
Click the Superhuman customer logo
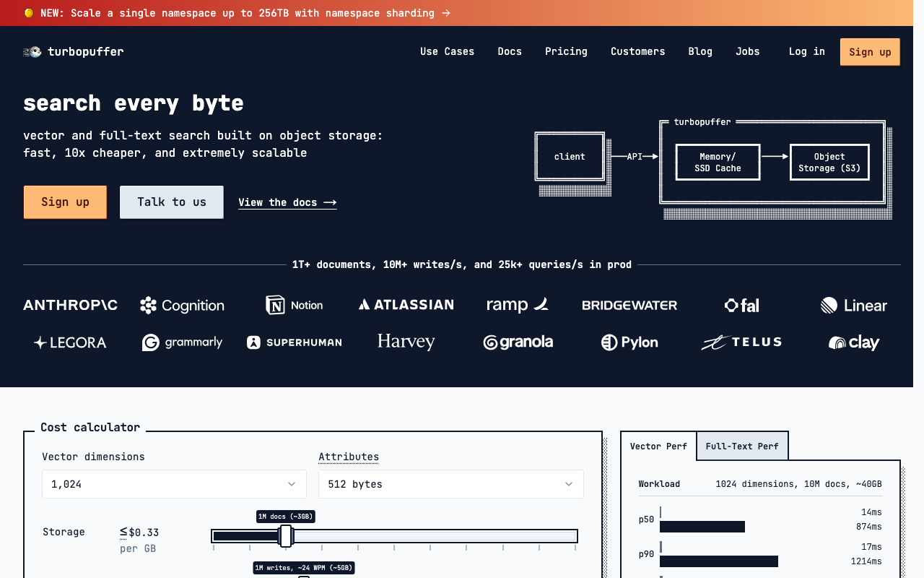[294, 342]
